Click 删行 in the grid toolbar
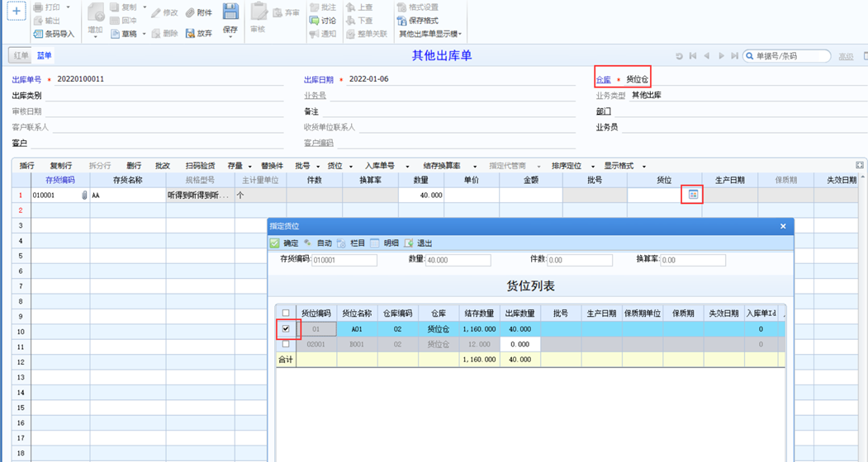This screenshot has height=462, width=868. tap(134, 166)
